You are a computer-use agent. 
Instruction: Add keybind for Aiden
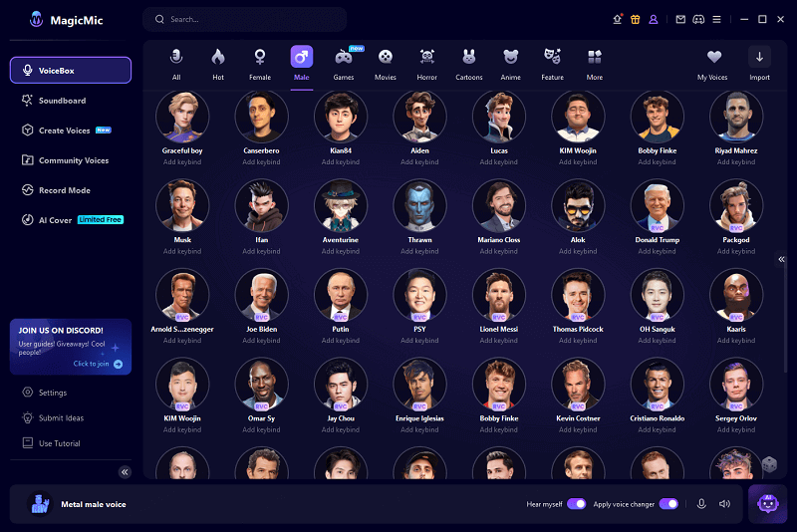tap(419, 162)
